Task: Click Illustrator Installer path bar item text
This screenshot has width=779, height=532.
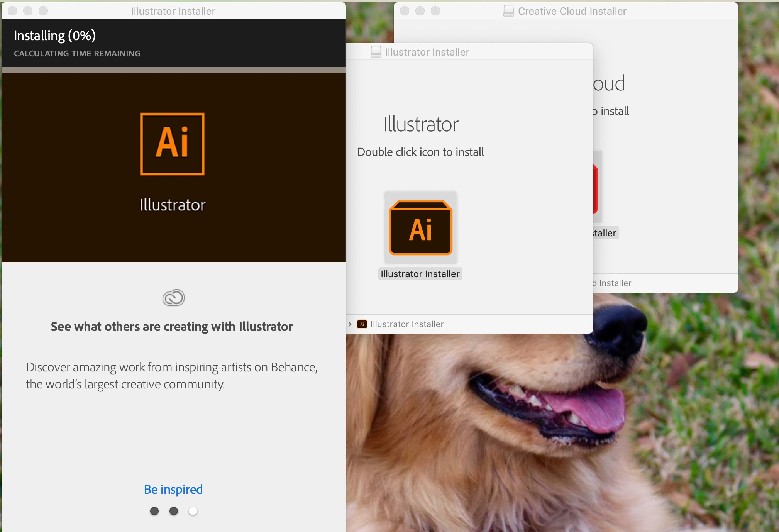Action: pos(407,324)
